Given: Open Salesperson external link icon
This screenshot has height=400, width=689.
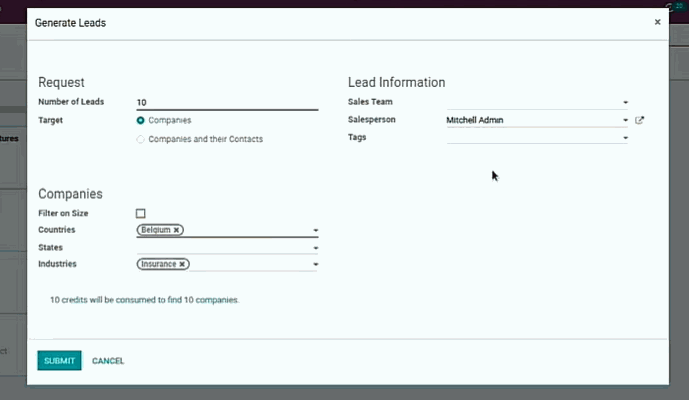Looking at the screenshot, I should click(x=640, y=121).
